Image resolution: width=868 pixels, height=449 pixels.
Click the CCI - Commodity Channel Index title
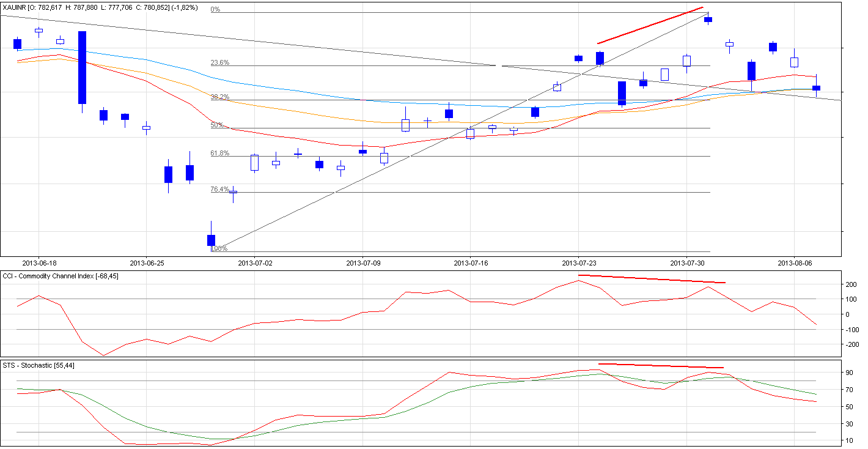point(61,276)
